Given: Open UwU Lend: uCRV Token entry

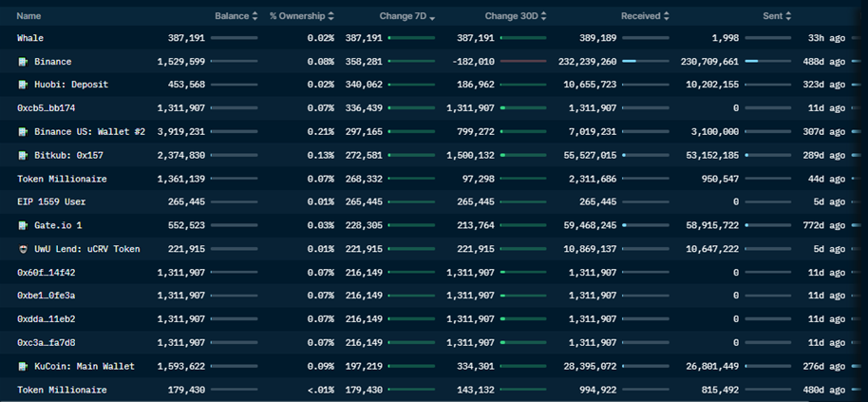Looking at the screenshot, I should 87,249.
